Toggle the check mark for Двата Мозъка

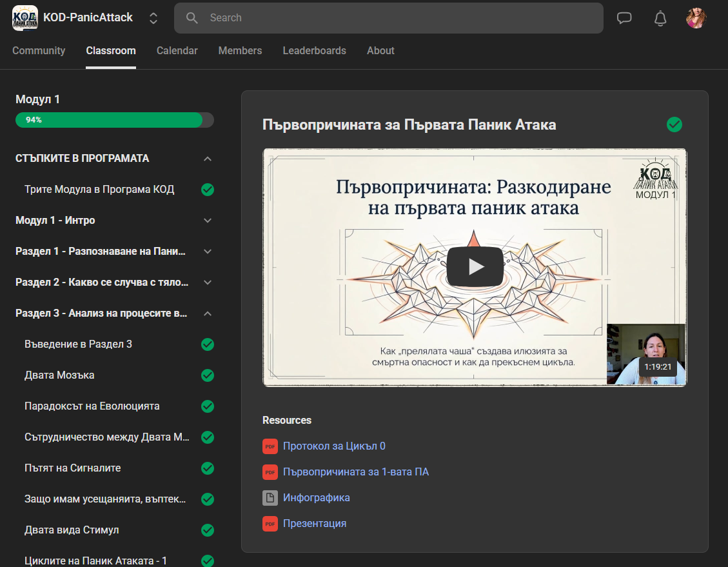[x=208, y=375]
